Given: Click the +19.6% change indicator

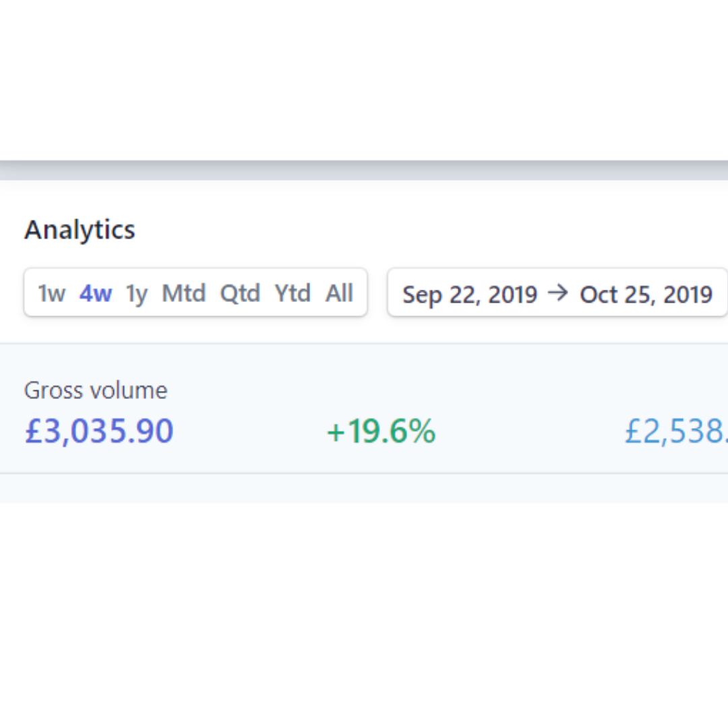Looking at the screenshot, I should pyautogui.click(x=381, y=431).
